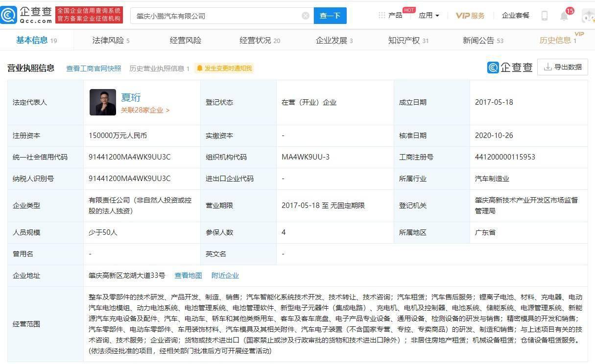
Task: Select 人员规模 少于50人 value
Action: [103, 232]
